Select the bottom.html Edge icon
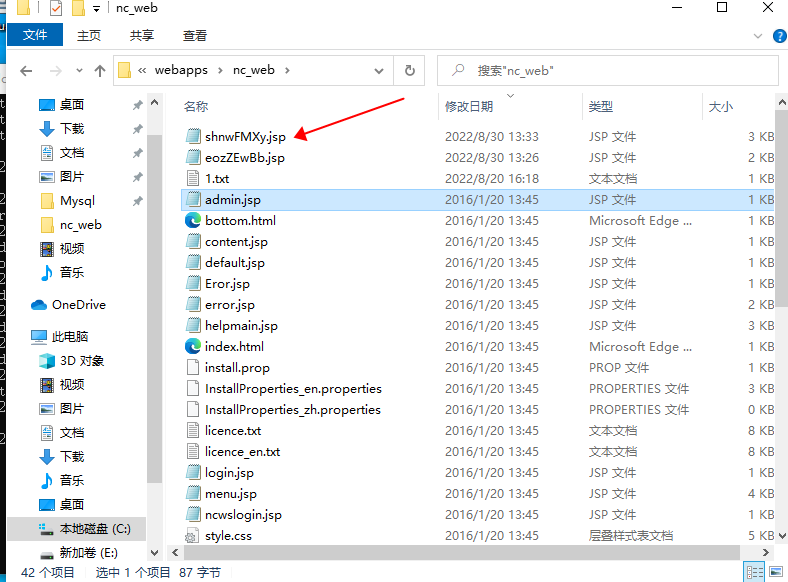Image resolution: width=788 pixels, height=582 pixels. coord(193,221)
